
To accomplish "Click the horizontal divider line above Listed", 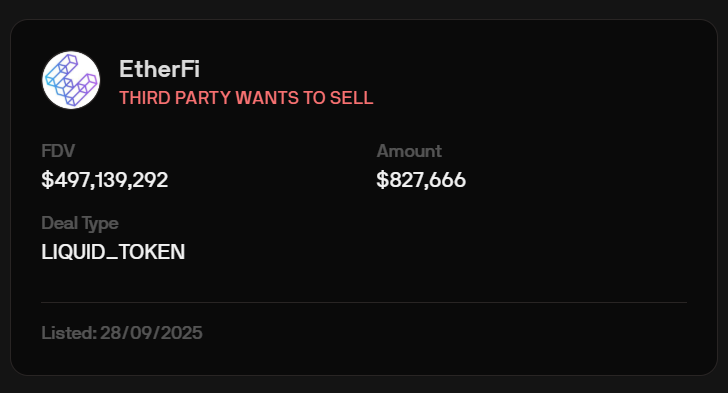I will (364, 302).
